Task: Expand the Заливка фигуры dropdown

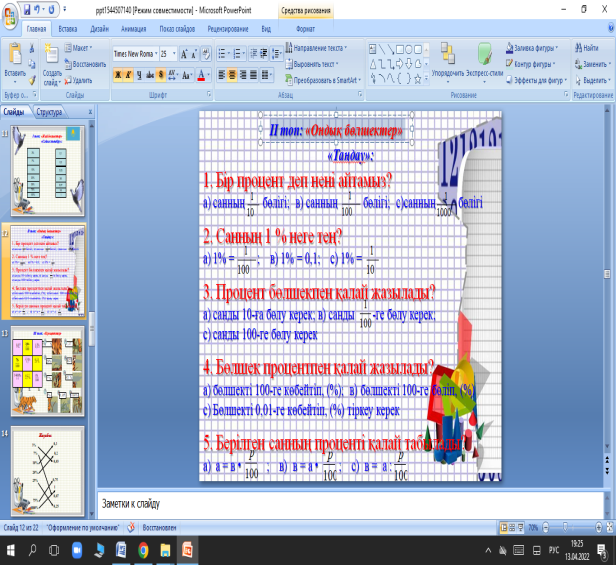Action: tap(532, 48)
